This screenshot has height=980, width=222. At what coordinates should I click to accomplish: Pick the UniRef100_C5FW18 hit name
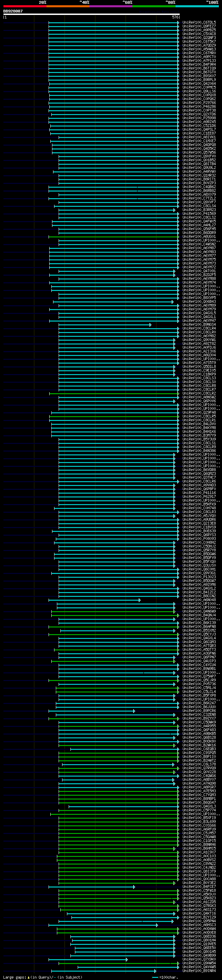click(199, 890)
